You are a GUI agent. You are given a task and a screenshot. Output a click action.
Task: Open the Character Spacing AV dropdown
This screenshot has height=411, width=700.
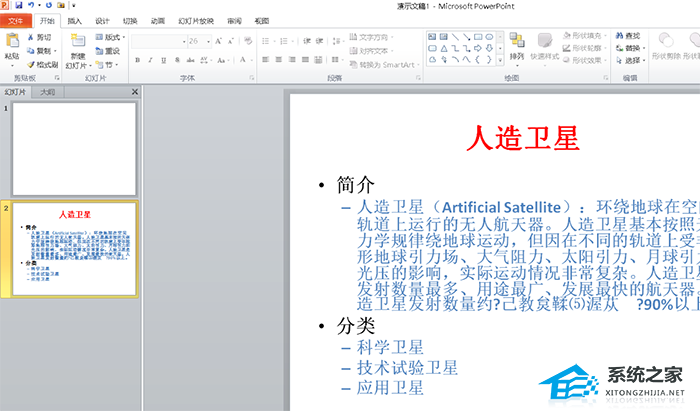point(206,60)
